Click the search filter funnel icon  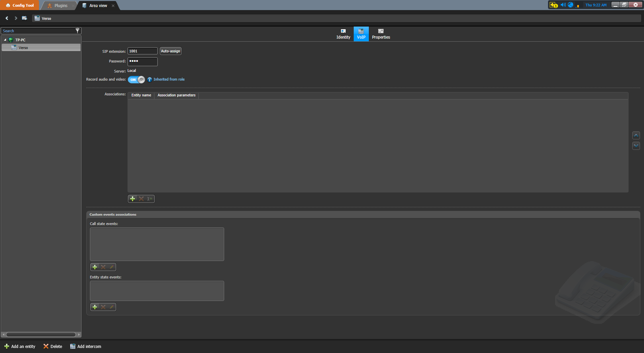click(x=78, y=31)
